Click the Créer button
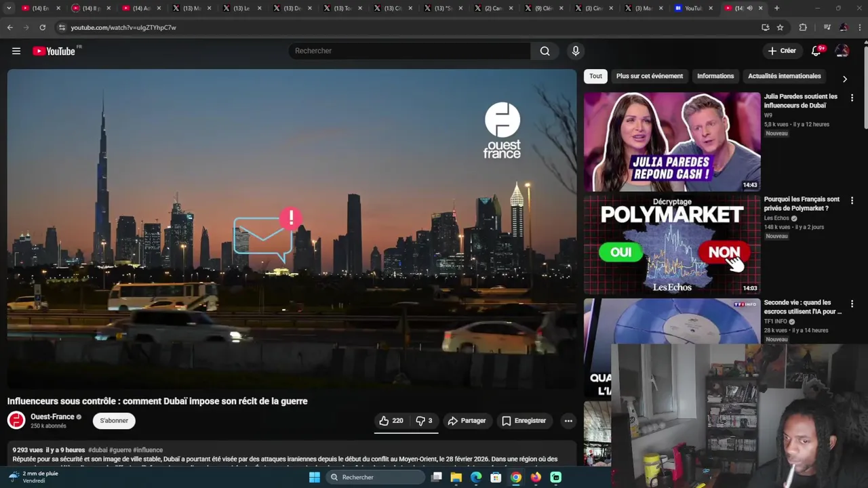Viewport: 868px width, 488px height. (782, 51)
